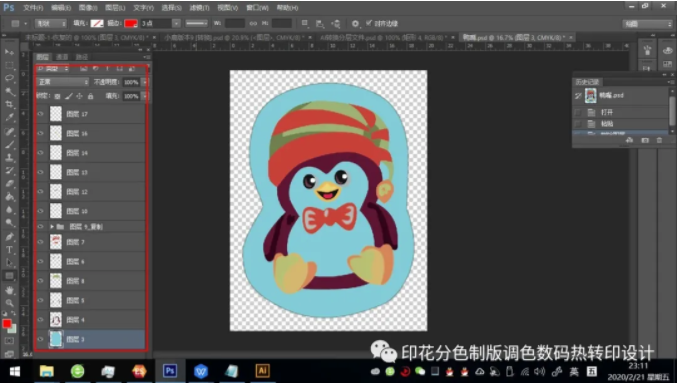
Task: Hide layer 图层 12
Action: click(x=41, y=192)
